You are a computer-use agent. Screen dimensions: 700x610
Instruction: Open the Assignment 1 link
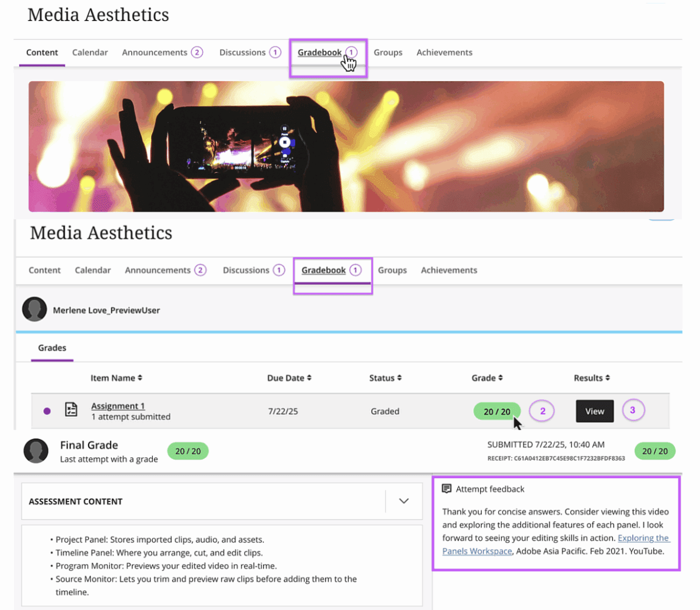coord(118,406)
